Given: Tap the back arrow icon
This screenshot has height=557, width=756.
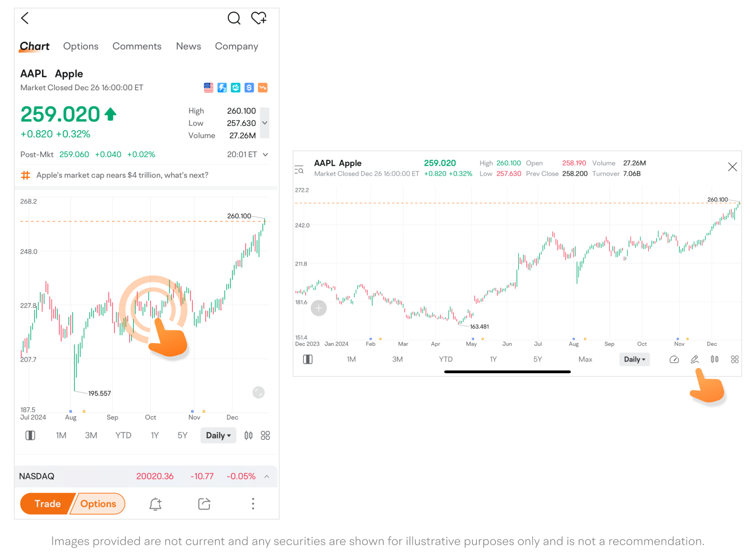Looking at the screenshot, I should (25, 19).
